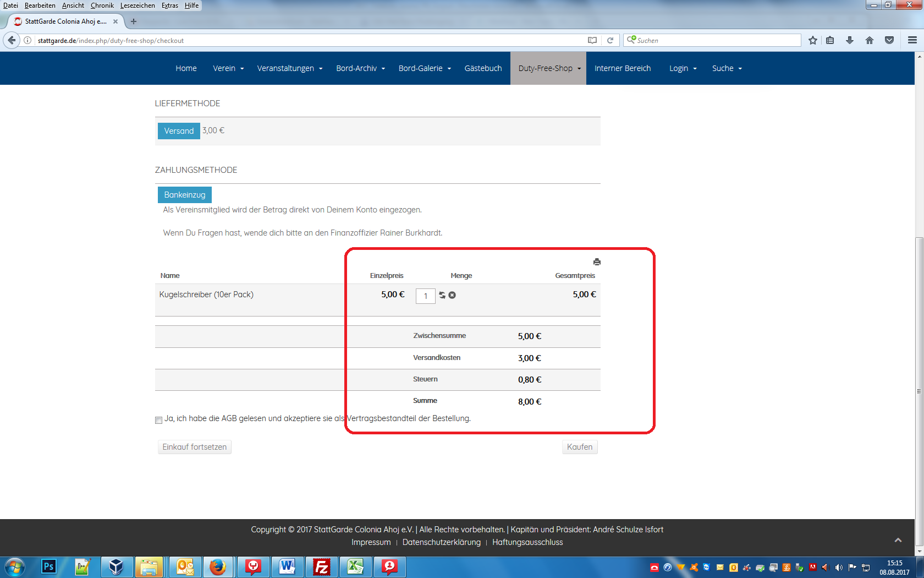Open Photoshop from the taskbar
Image resolution: width=924 pixels, height=578 pixels.
pyautogui.click(x=48, y=566)
